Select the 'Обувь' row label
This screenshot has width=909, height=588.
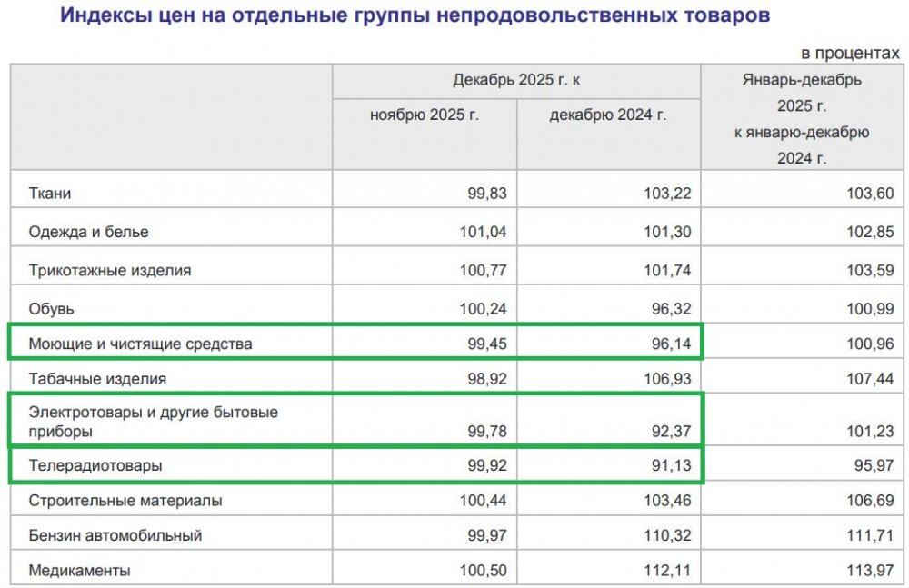click(51, 309)
